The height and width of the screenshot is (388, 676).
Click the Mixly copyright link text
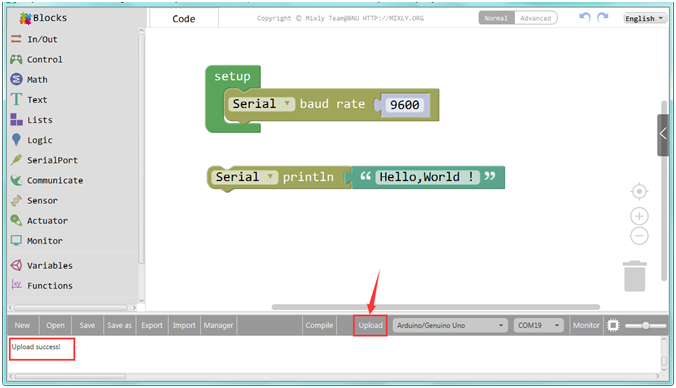(x=340, y=18)
